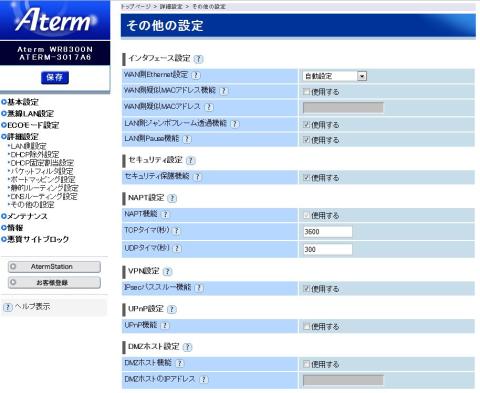The image size is (480, 393).
Task: Toggle IPsecパススルー機能 checkbox
Action: point(306,288)
